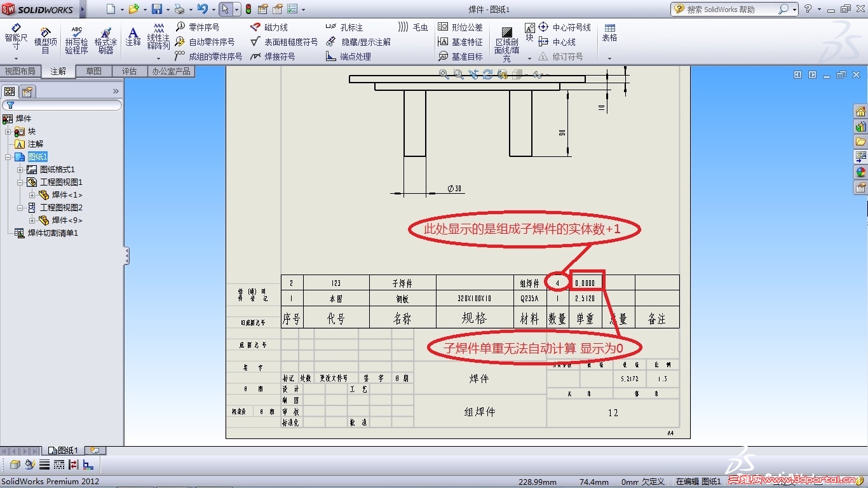Click the 孔标注 hole callout tool

tap(344, 27)
